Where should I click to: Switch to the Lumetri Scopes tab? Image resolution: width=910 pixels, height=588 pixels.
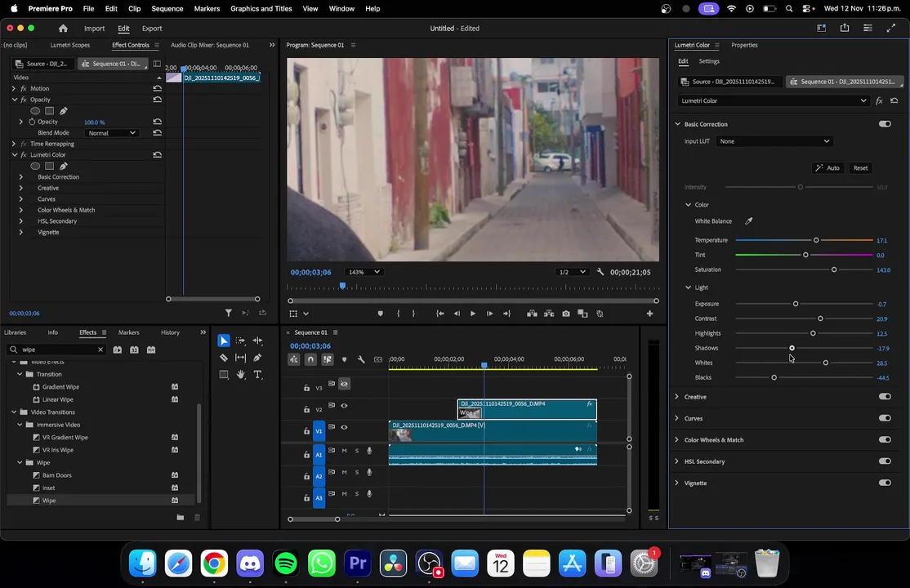pyautogui.click(x=70, y=45)
